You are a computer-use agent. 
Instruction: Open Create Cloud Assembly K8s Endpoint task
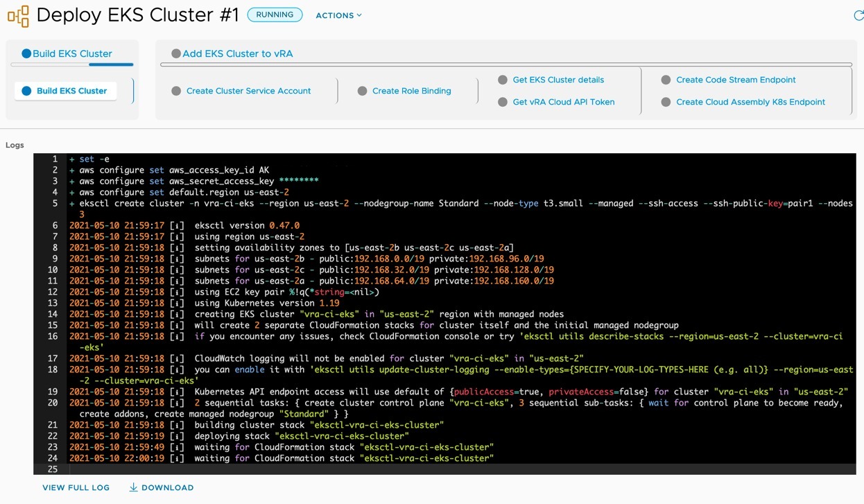[750, 102]
